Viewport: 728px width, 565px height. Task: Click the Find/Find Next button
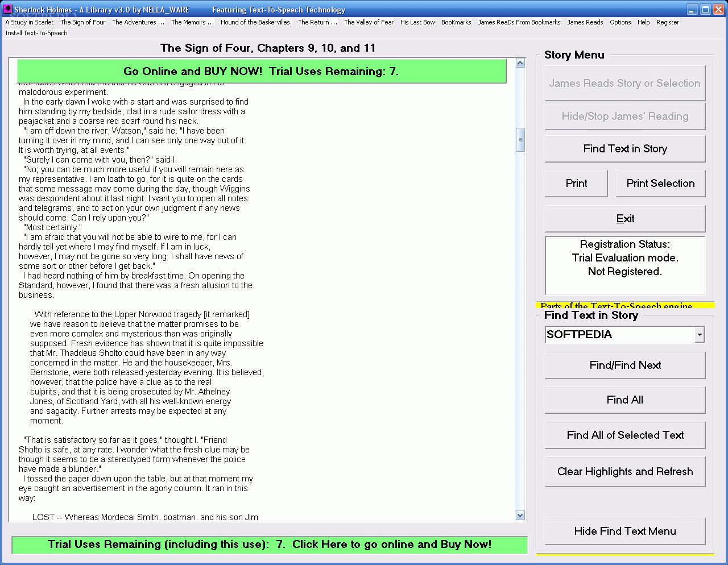coord(625,365)
